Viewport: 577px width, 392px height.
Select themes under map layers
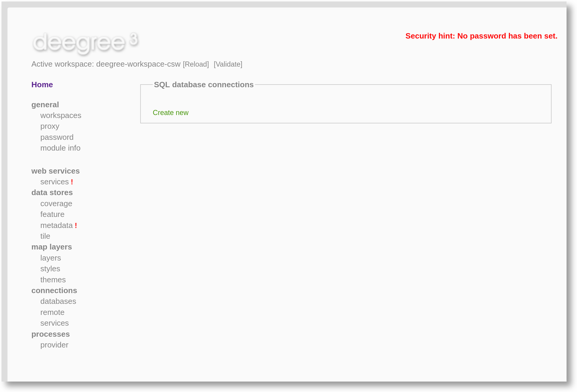click(x=53, y=280)
